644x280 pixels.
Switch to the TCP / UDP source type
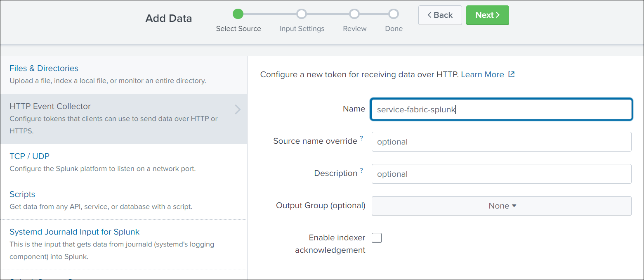point(29,156)
